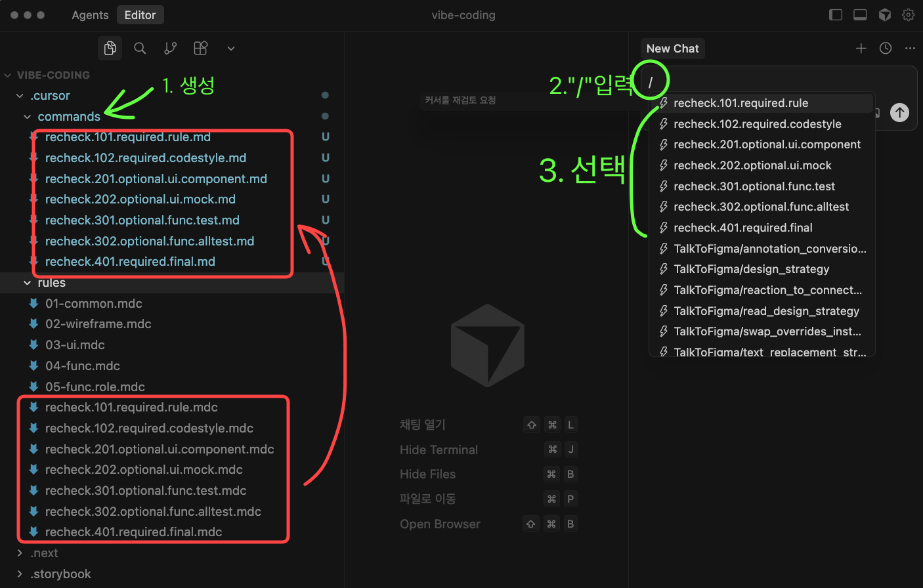
Task: Choose recheck.302.optional.func.alltest slash command
Action: (762, 207)
